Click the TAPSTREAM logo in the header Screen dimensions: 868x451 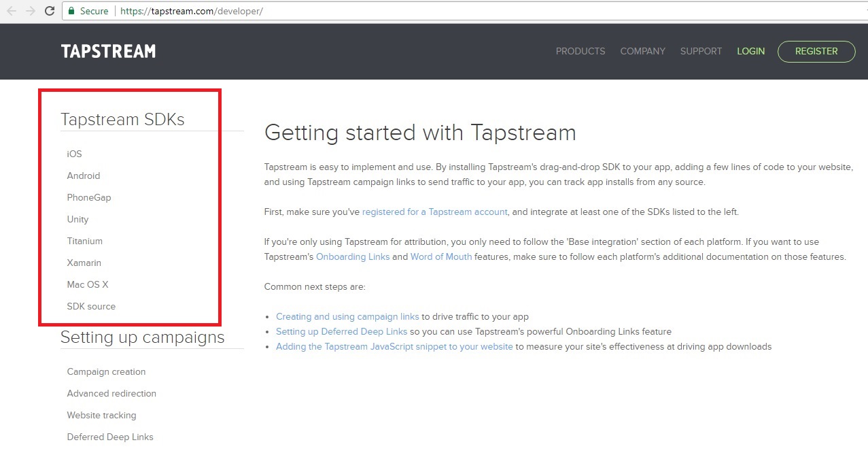(108, 51)
